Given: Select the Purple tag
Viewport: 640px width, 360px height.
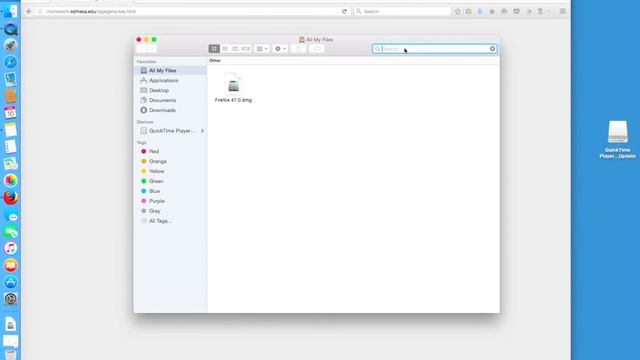Looking at the screenshot, I should point(170,201).
